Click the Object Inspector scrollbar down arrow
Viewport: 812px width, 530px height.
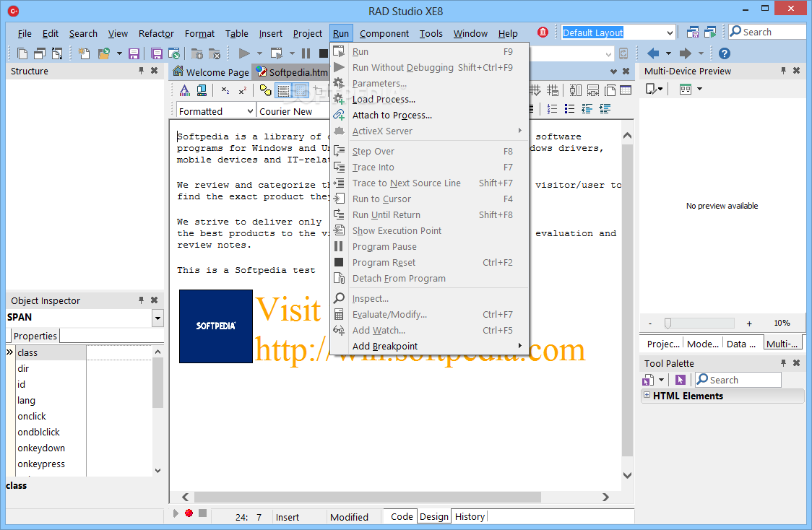[158, 471]
